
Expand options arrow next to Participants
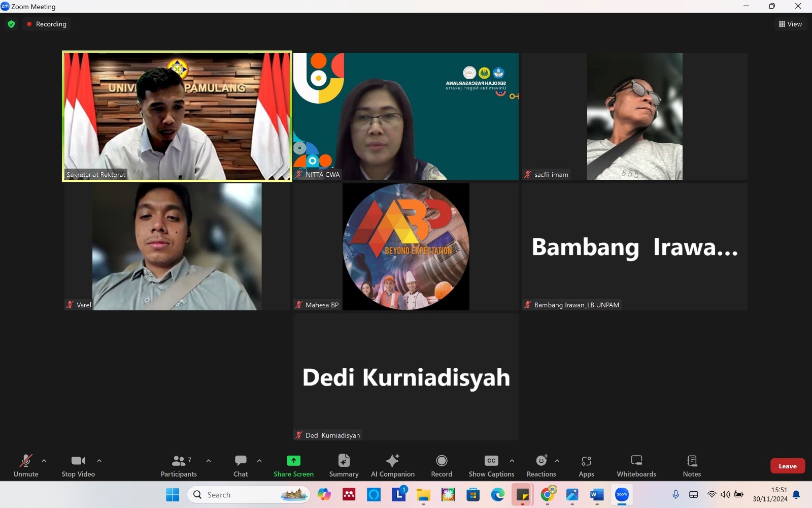coord(209,461)
